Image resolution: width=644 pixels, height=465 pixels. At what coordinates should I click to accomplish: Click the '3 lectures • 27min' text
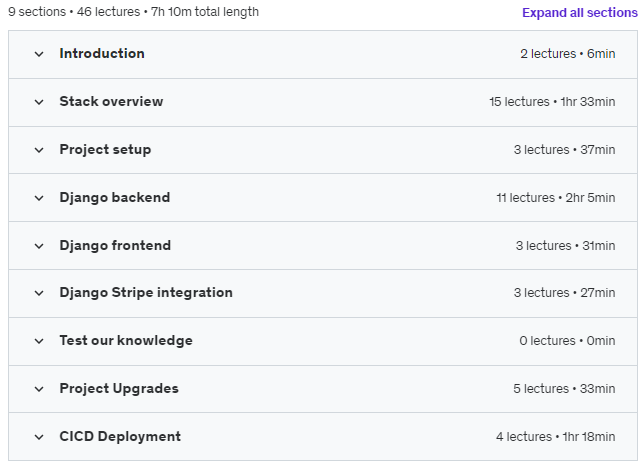[564, 293]
